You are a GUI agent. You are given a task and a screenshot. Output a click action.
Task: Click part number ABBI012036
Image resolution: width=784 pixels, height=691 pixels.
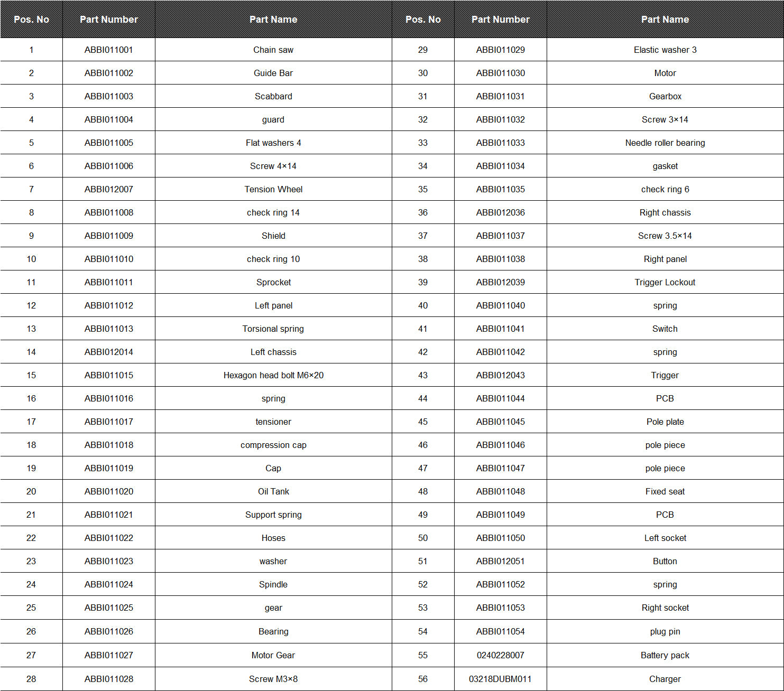click(501, 212)
